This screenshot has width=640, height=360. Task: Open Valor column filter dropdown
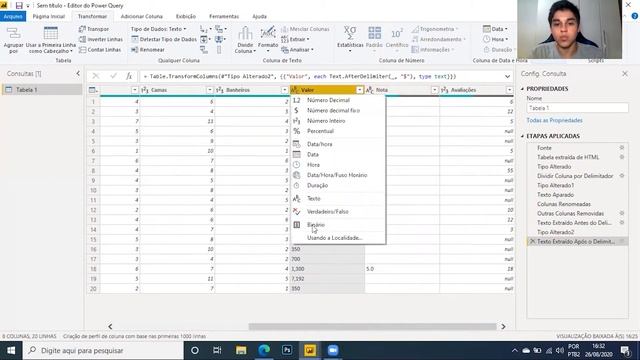(x=360, y=90)
